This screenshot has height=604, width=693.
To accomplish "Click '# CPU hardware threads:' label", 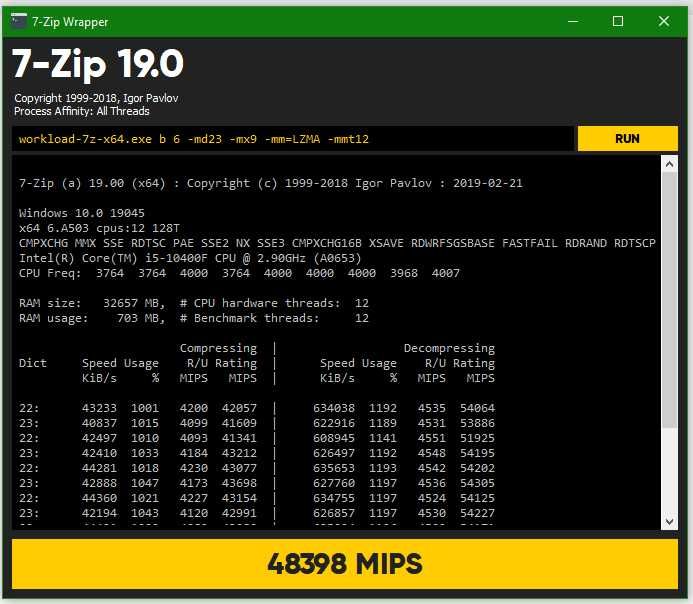I will pyautogui.click(x=260, y=303).
